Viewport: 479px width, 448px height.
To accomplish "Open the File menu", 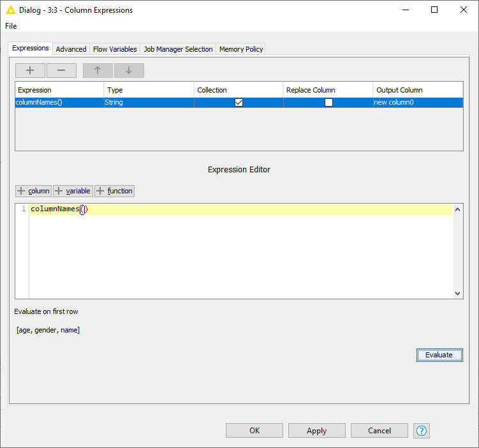I will 11,26.
